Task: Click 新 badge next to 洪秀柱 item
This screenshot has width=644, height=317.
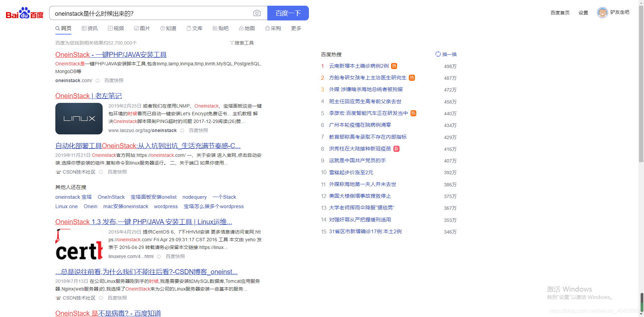Action: click(x=396, y=149)
